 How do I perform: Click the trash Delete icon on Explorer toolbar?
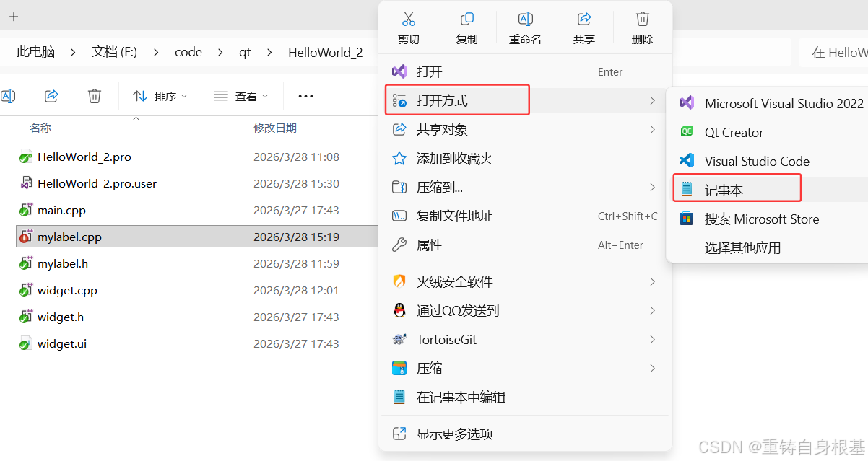coord(94,95)
